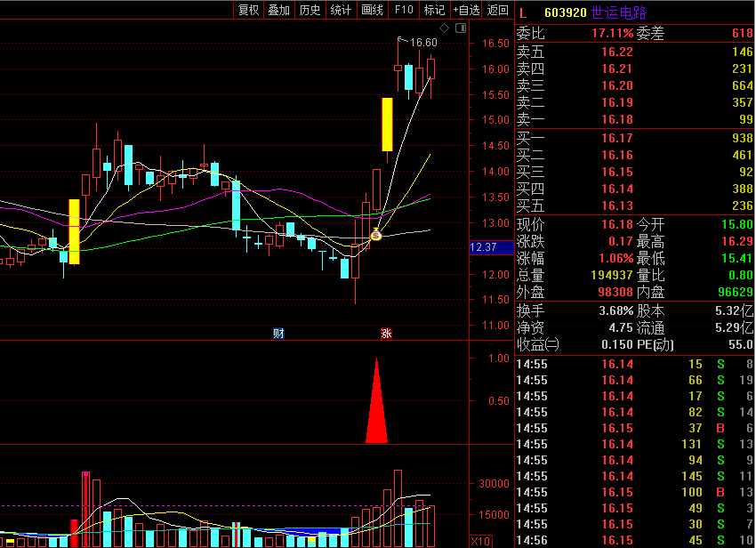The width and height of the screenshot is (756, 548).
Task: Click the X10 volume scale label
Action: click(x=480, y=541)
